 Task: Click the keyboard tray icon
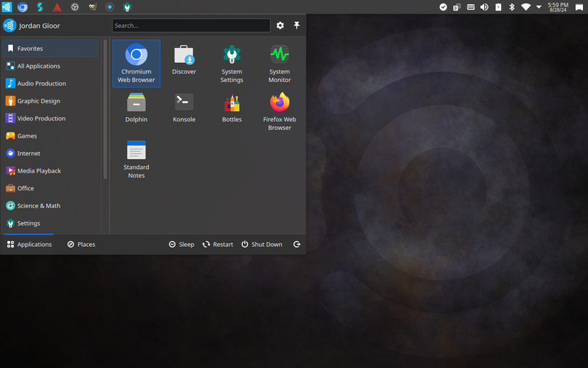point(470,7)
